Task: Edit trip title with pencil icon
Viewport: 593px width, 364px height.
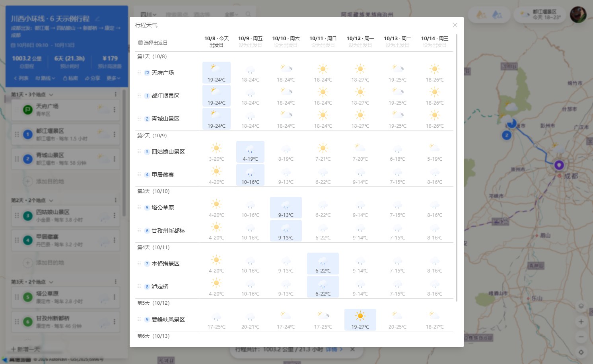Action: [x=97, y=19]
